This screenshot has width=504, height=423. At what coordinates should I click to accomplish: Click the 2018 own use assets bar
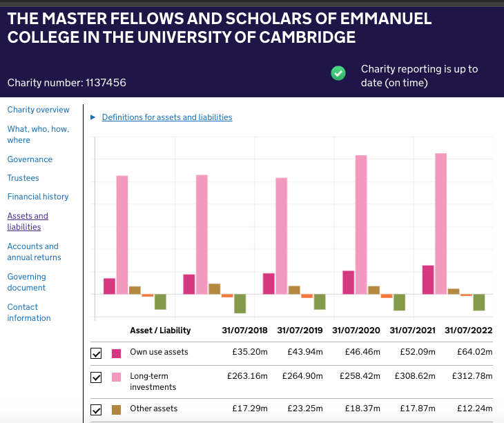tap(109, 286)
